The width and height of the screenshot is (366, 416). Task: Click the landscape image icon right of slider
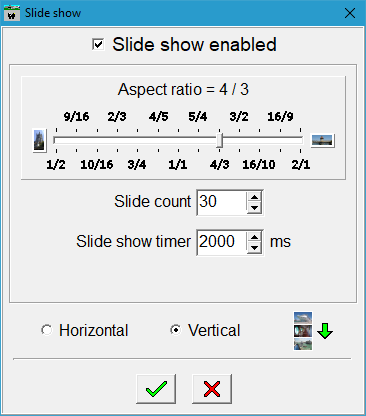(322, 141)
